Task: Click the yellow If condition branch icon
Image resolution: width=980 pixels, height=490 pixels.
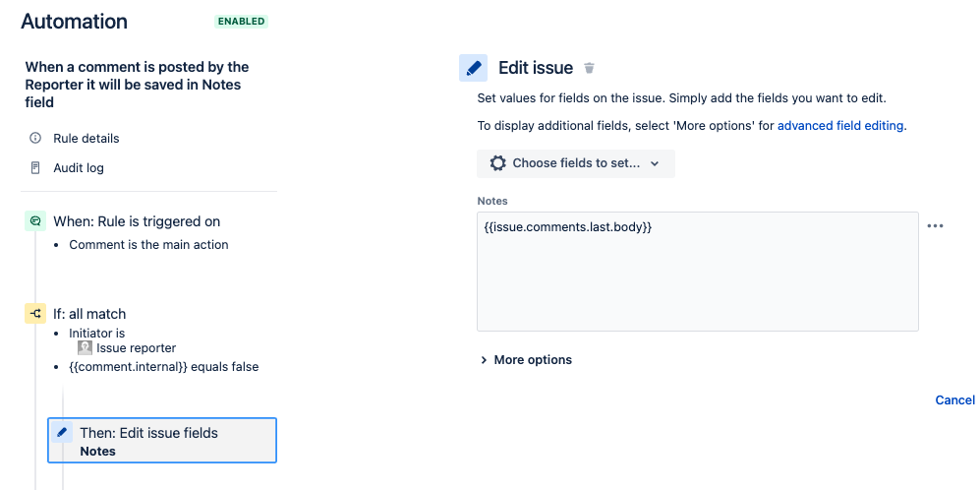Action: (x=35, y=314)
